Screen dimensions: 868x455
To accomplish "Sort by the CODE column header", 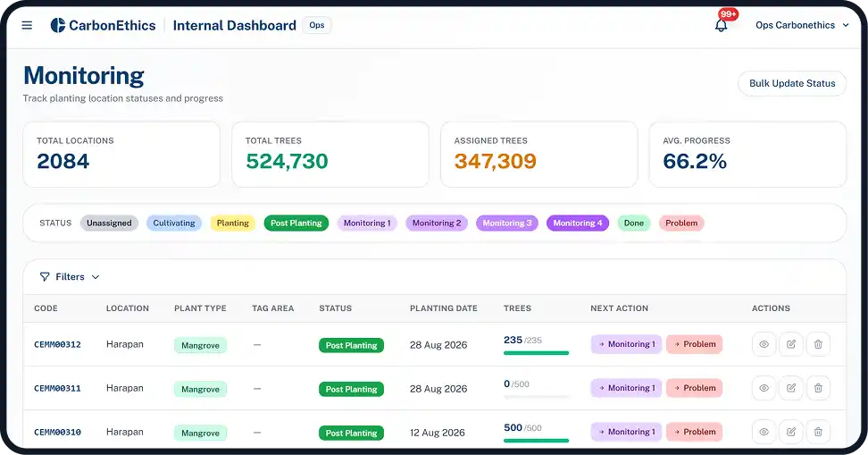I will coord(46,308).
